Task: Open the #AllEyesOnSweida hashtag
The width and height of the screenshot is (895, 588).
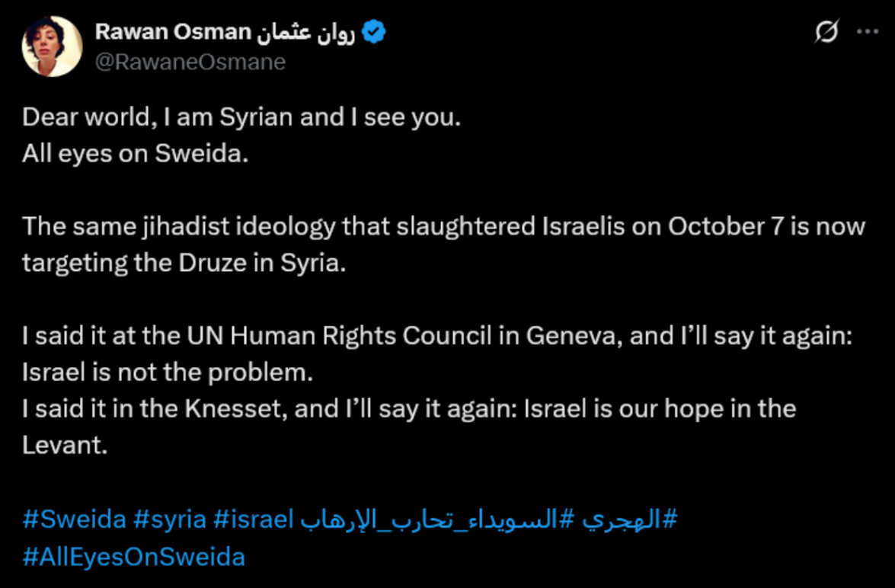Action: coord(133,557)
